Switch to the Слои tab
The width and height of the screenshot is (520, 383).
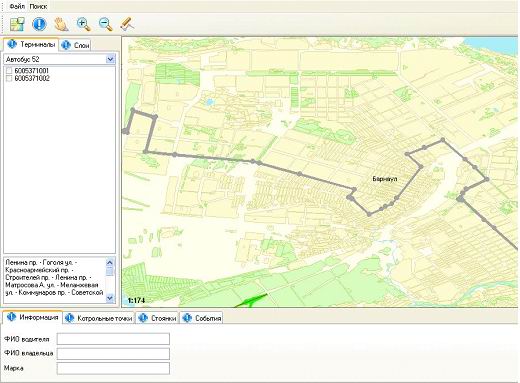click(x=75, y=45)
